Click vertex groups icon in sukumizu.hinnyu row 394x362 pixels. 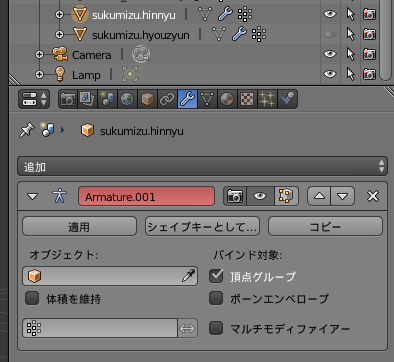pyautogui.click(x=245, y=14)
